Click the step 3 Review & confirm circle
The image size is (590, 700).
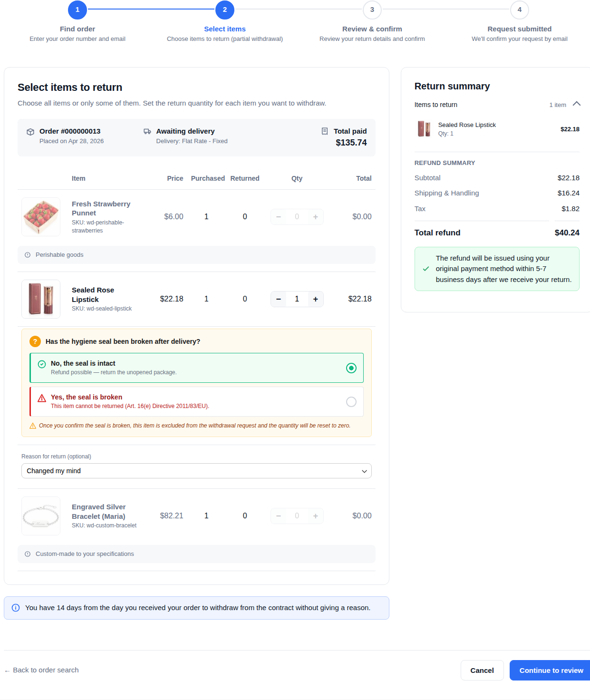(x=372, y=10)
